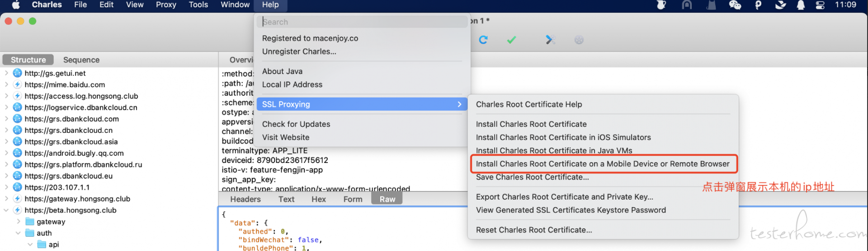Image resolution: width=868 pixels, height=251 pixels.
Task: Expand the gateway folder
Action: (18, 222)
